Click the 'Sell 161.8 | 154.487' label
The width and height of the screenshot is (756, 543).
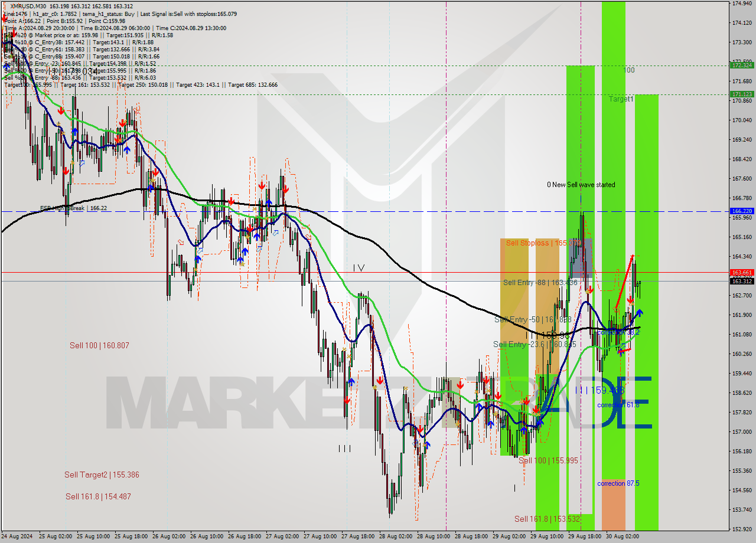[98, 496]
